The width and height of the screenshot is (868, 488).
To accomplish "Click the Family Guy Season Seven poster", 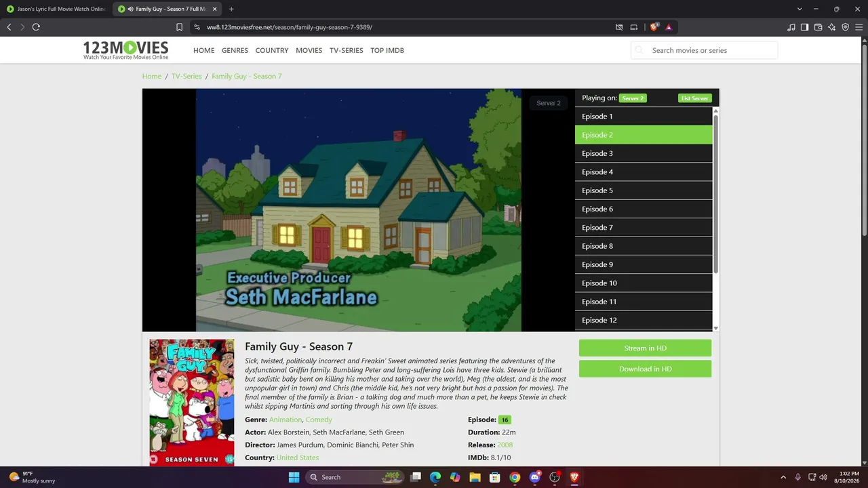I will click(192, 403).
